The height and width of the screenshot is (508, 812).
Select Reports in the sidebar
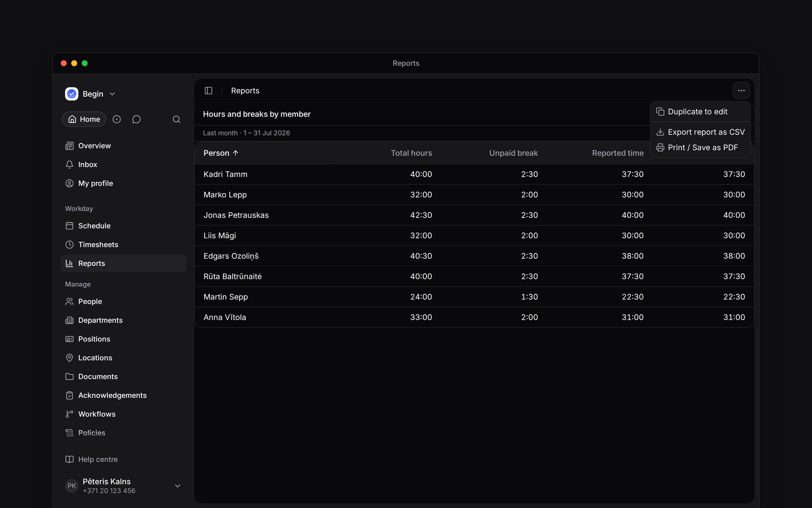123,263
